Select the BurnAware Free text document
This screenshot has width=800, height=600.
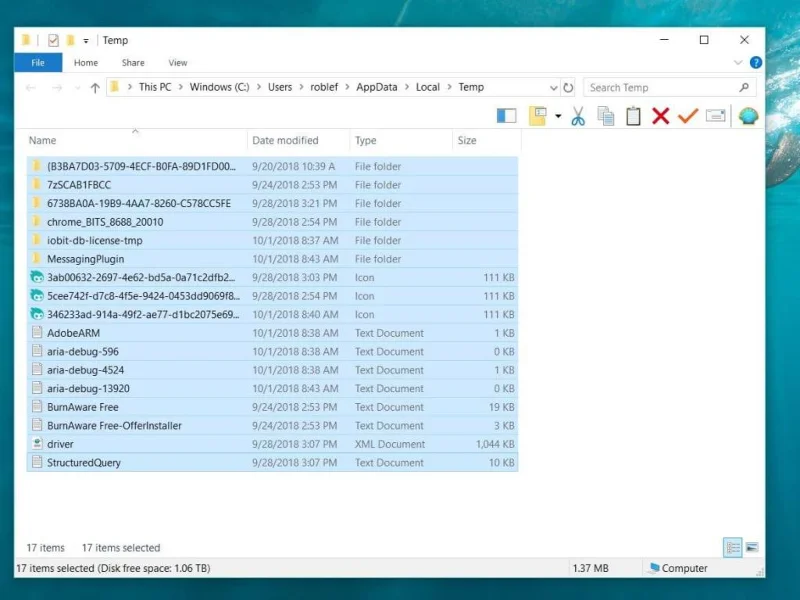[x=272, y=407]
